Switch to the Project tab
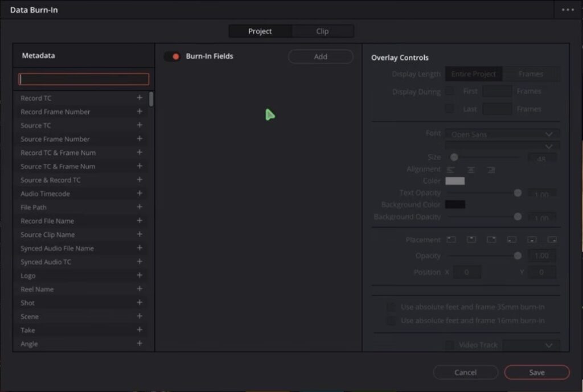The width and height of the screenshot is (583, 392). coord(260,31)
